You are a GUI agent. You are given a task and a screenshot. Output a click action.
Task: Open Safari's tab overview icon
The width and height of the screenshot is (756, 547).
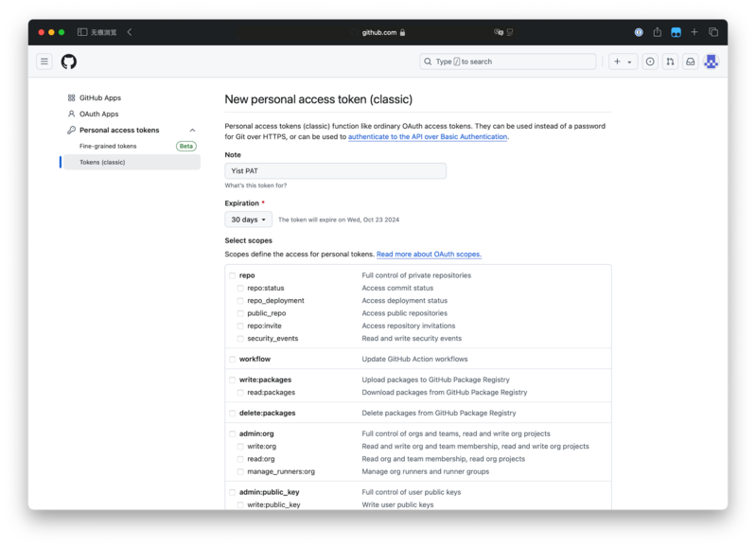713,32
